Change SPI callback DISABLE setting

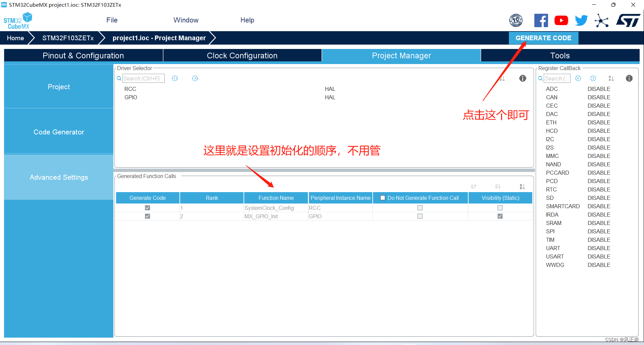599,231
